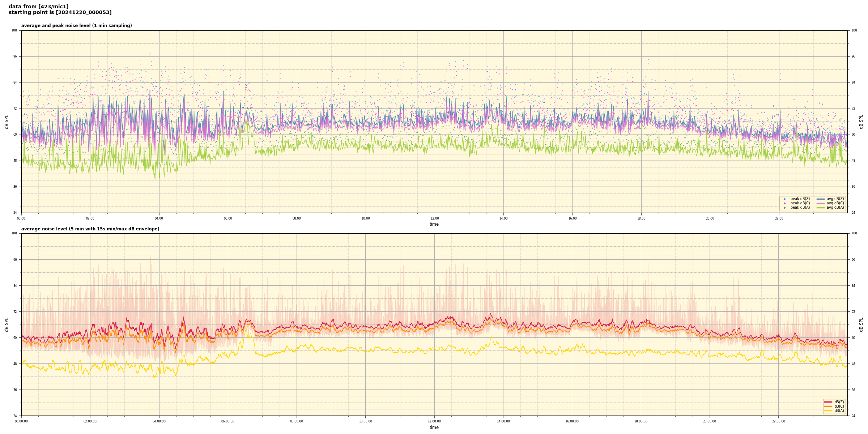Click the 06:00:00 tick label on the lower chart

[x=228, y=421]
